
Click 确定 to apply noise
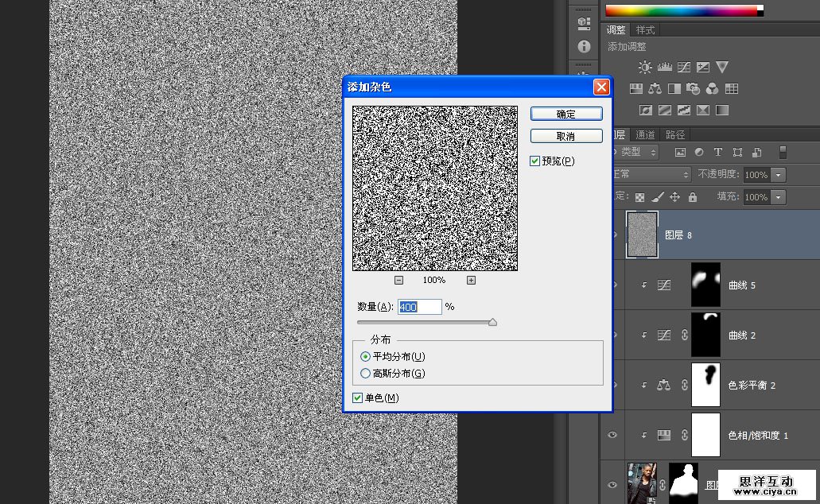point(565,114)
